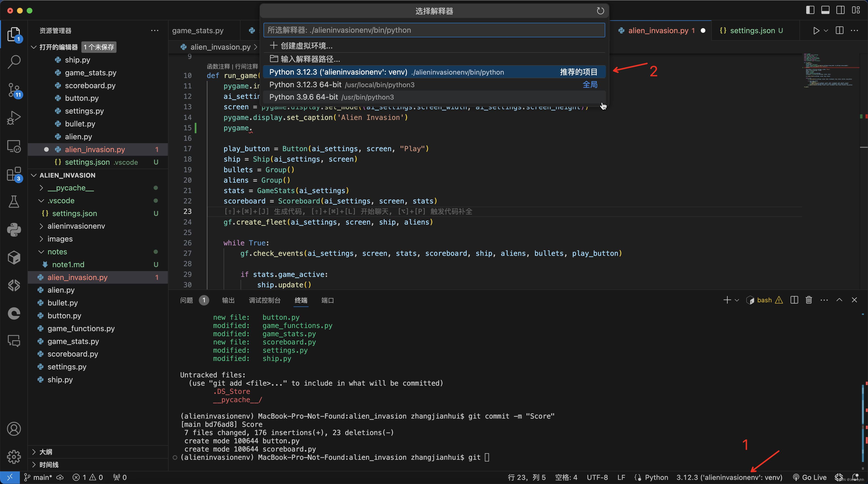Open the settings.json editor tab
The height and width of the screenshot is (484, 868).
[752, 30]
